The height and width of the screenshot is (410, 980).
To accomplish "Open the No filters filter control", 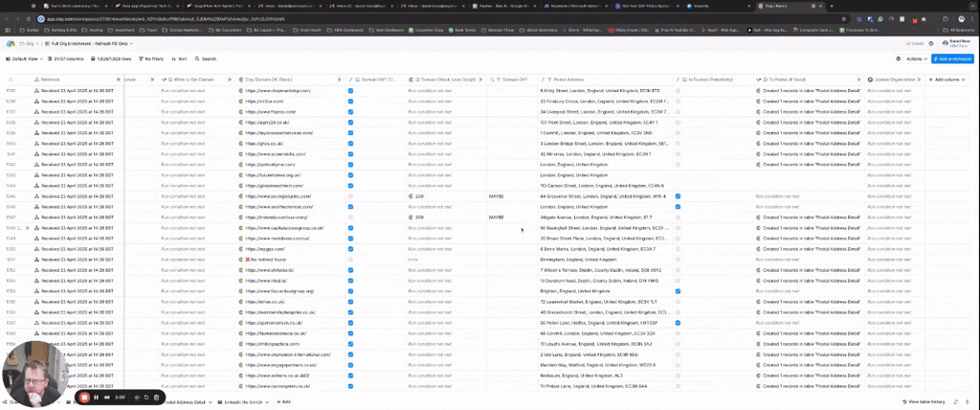I will [x=152, y=58].
